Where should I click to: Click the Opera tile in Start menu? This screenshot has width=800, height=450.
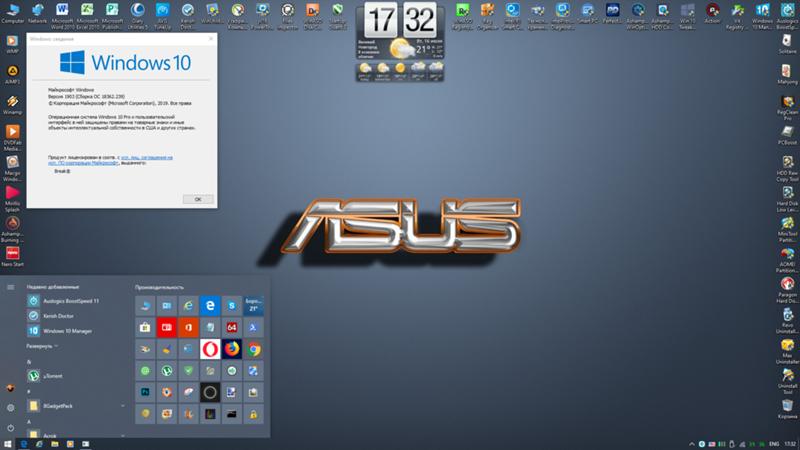[x=210, y=349]
